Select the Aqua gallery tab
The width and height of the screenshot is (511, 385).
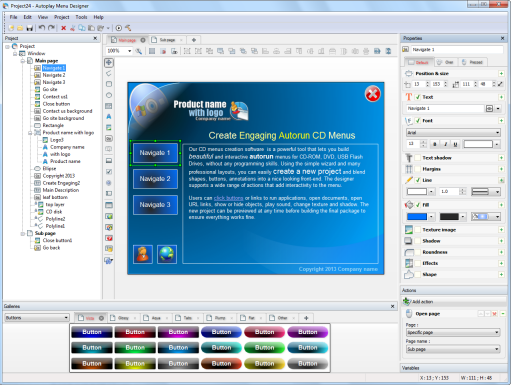(156, 318)
